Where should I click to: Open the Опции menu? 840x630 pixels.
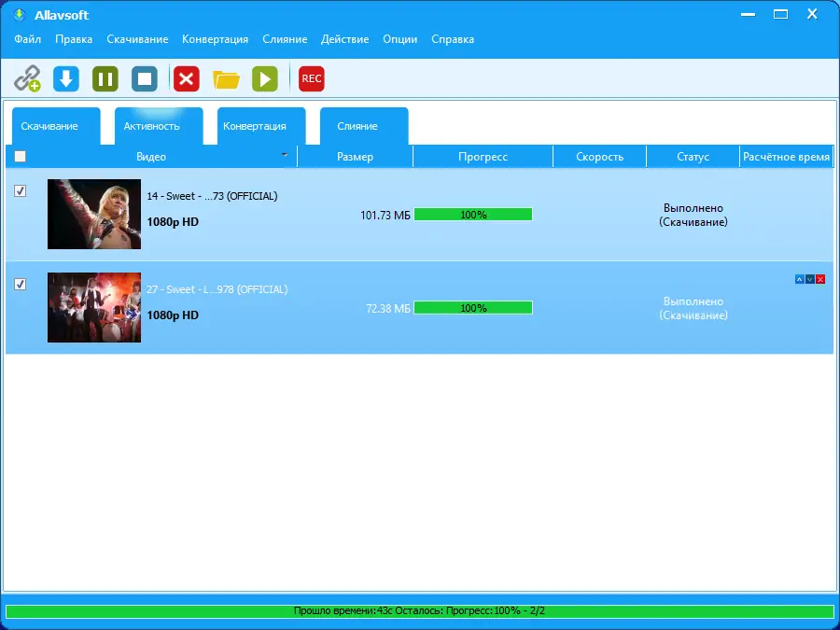pos(399,39)
